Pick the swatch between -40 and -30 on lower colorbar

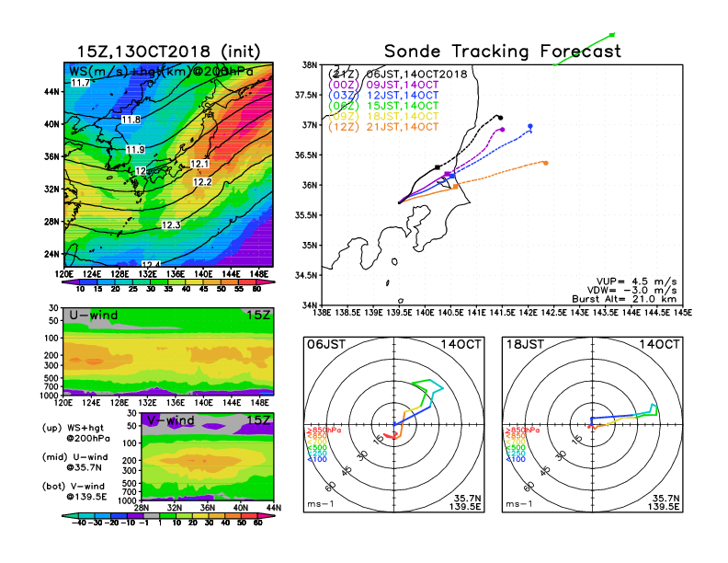click(86, 515)
